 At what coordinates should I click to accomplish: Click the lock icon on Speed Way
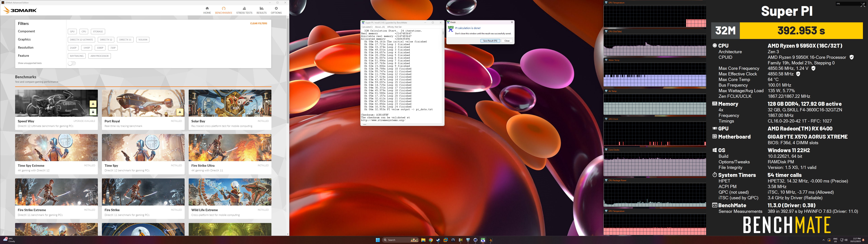pos(93,112)
